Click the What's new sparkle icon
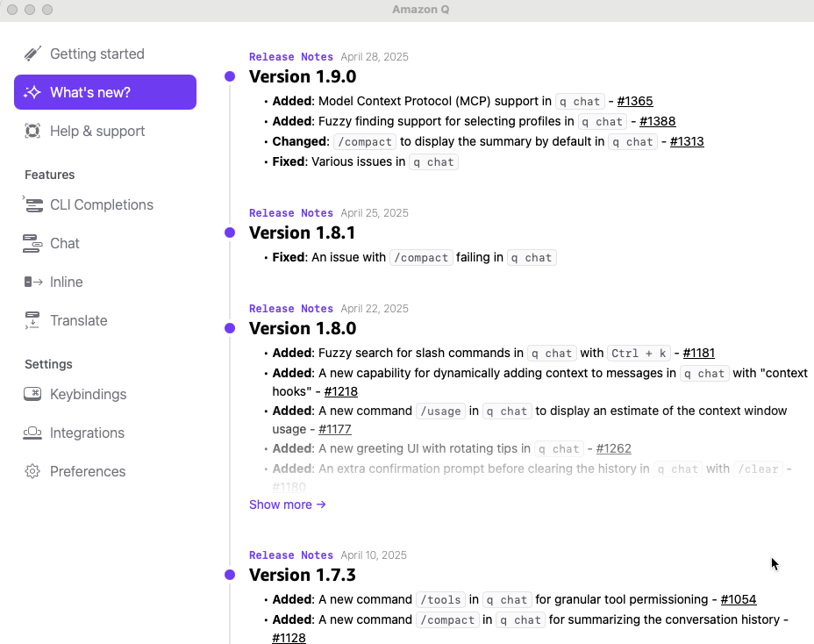 click(x=32, y=92)
